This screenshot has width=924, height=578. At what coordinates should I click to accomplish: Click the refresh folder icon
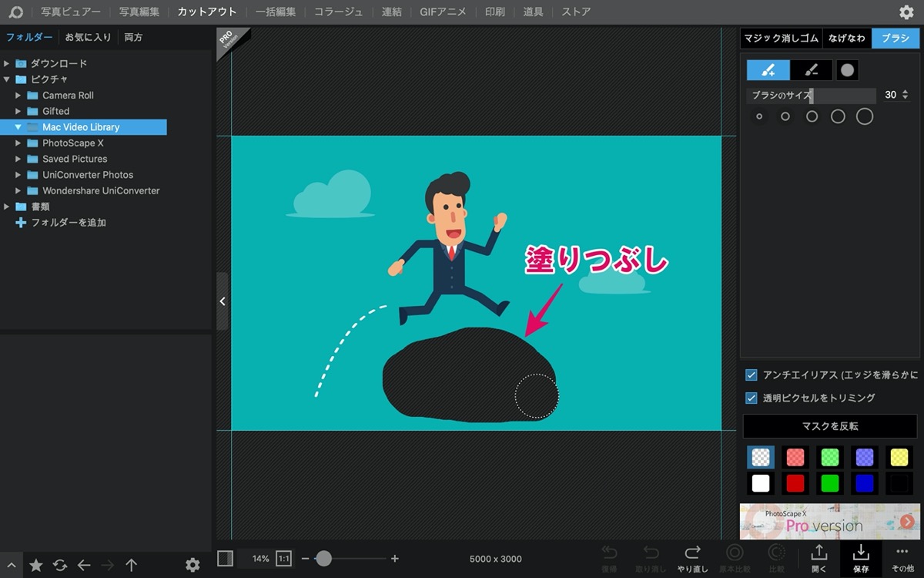[60, 565]
